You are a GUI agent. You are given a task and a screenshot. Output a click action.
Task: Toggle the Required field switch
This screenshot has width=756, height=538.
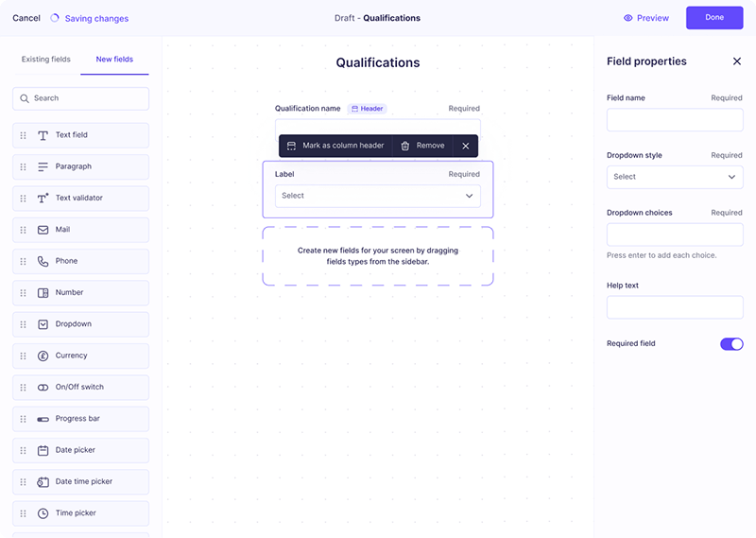731,344
